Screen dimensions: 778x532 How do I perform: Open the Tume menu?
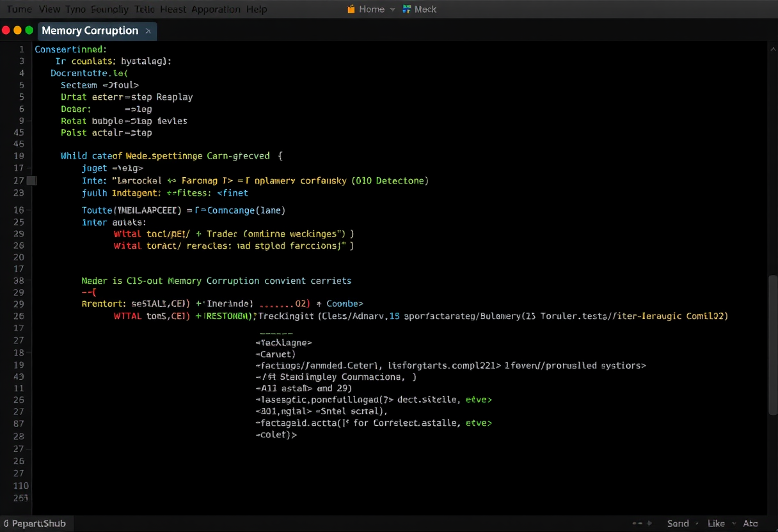pyautogui.click(x=18, y=10)
